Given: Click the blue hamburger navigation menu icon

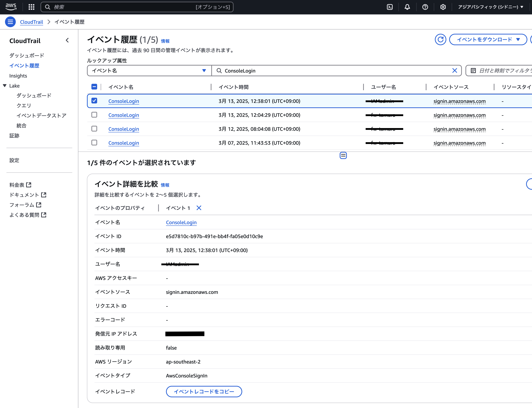Looking at the screenshot, I should (10, 22).
